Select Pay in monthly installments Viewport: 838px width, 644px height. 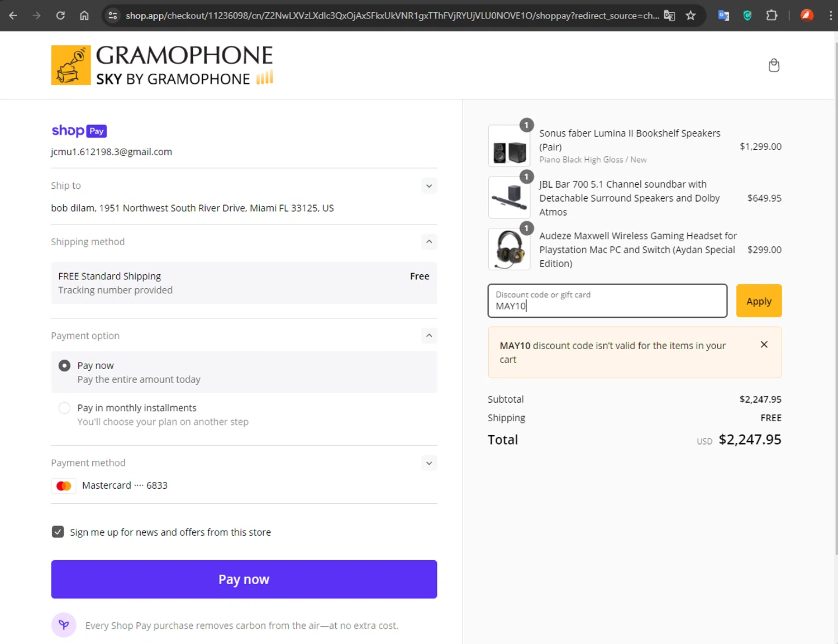65,408
